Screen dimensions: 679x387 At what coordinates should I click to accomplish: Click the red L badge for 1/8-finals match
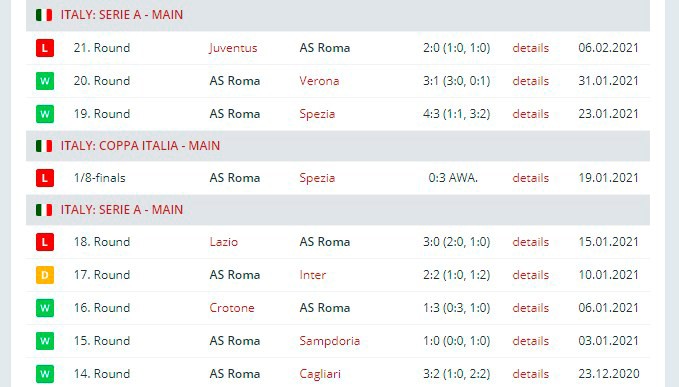[45, 178]
